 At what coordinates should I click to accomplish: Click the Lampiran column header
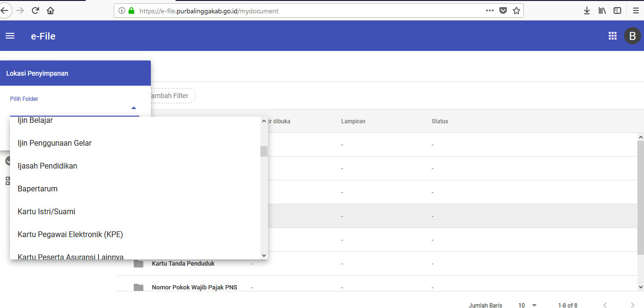353,121
